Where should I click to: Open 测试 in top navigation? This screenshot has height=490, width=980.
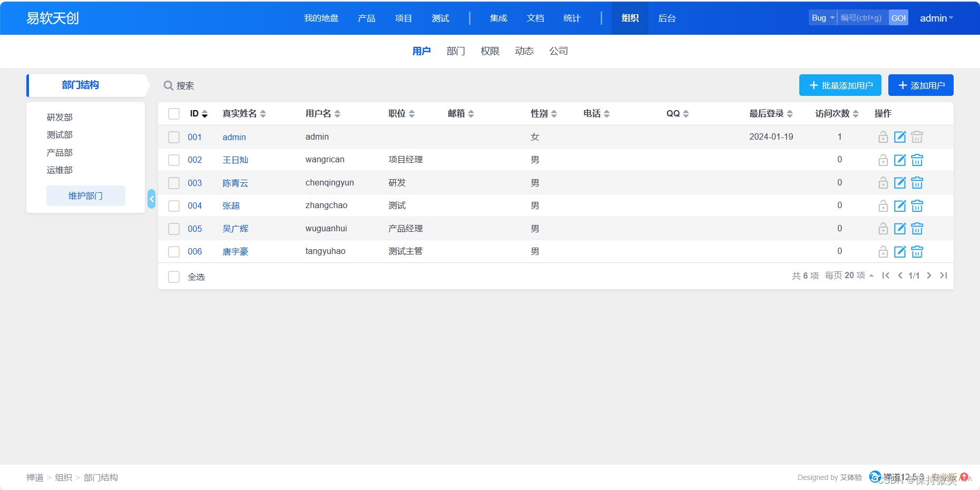tap(440, 18)
